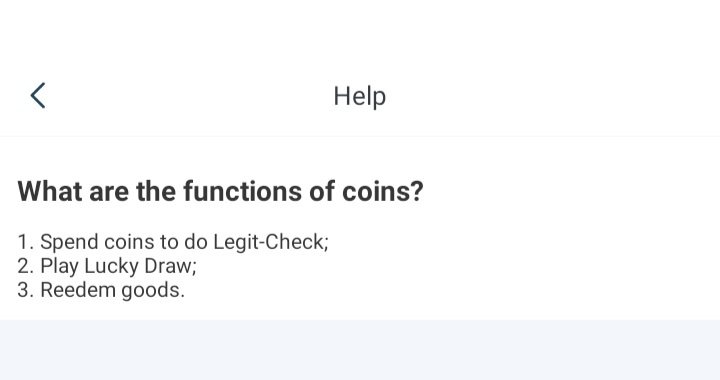This screenshot has width=720, height=380.
Task: Click the word "Legit-Check" in item one
Action: click(x=271, y=242)
